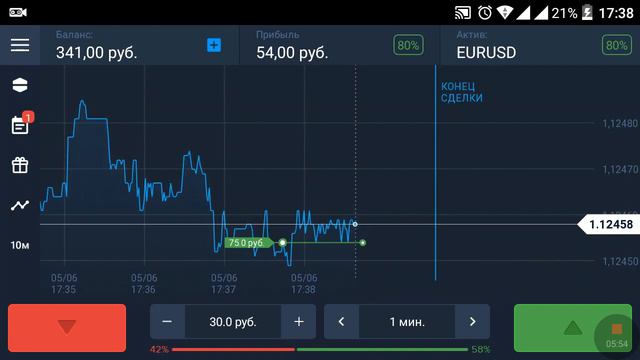640x360 pixels.
Task: Open the deals history icon with badge
Action: (x=21, y=123)
